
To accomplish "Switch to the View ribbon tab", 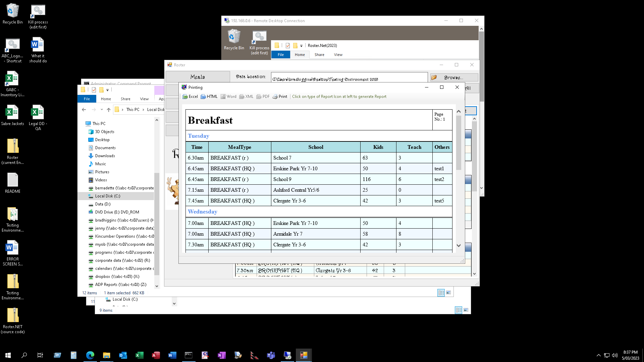I will pyautogui.click(x=144, y=99).
